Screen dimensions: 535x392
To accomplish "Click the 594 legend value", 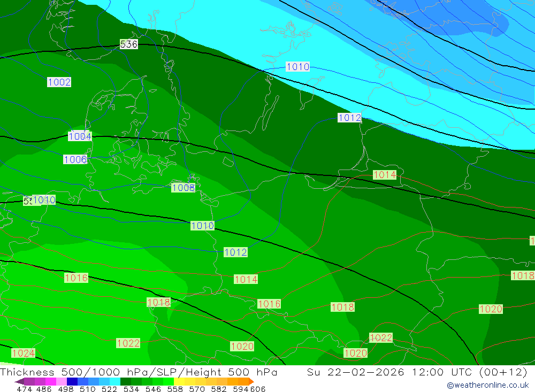I will coord(241,389).
